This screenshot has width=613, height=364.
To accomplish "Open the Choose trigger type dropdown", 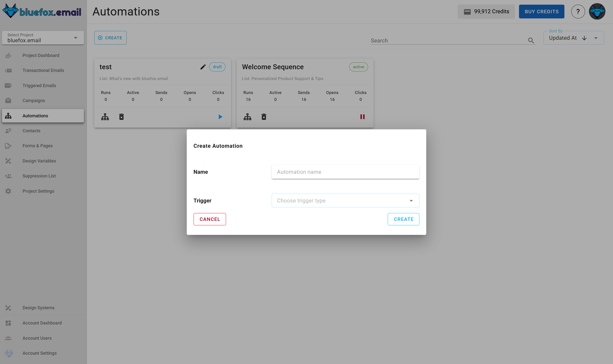I will (345, 201).
